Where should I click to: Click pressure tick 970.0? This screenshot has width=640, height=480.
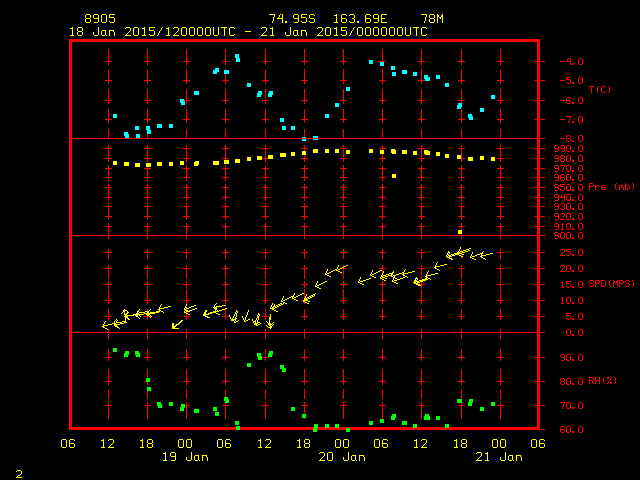pyautogui.click(x=569, y=168)
